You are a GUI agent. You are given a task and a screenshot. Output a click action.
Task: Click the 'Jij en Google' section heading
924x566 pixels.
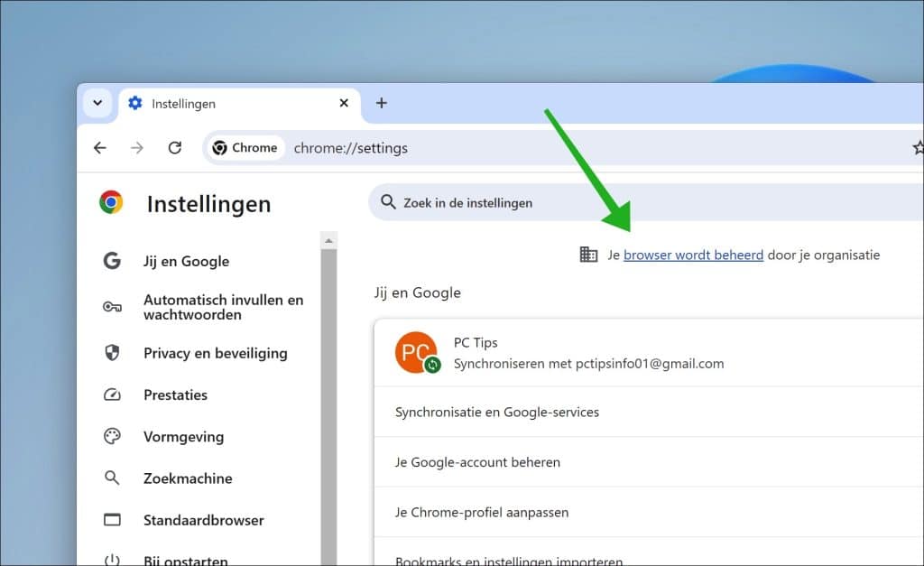[x=417, y=292]
